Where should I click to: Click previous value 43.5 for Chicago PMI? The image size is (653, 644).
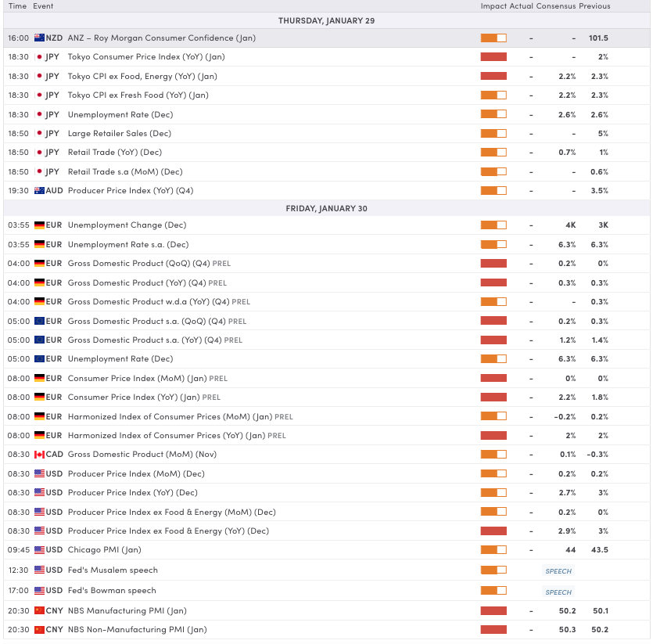600,550
